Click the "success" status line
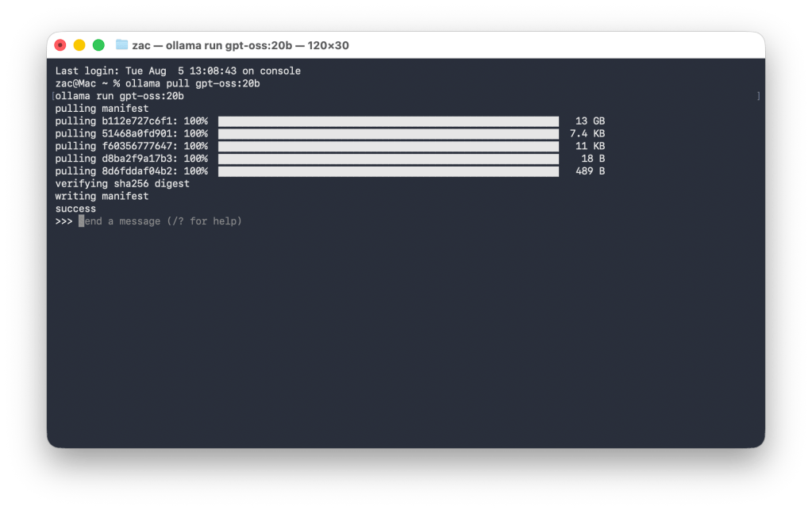Image resolution: width=812 pixels, height=510 pixels. [x=75, y=209]
